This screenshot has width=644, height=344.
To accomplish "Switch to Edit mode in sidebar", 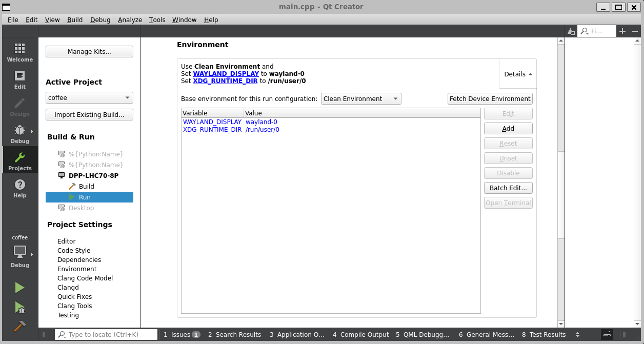I will coord(19,79).
